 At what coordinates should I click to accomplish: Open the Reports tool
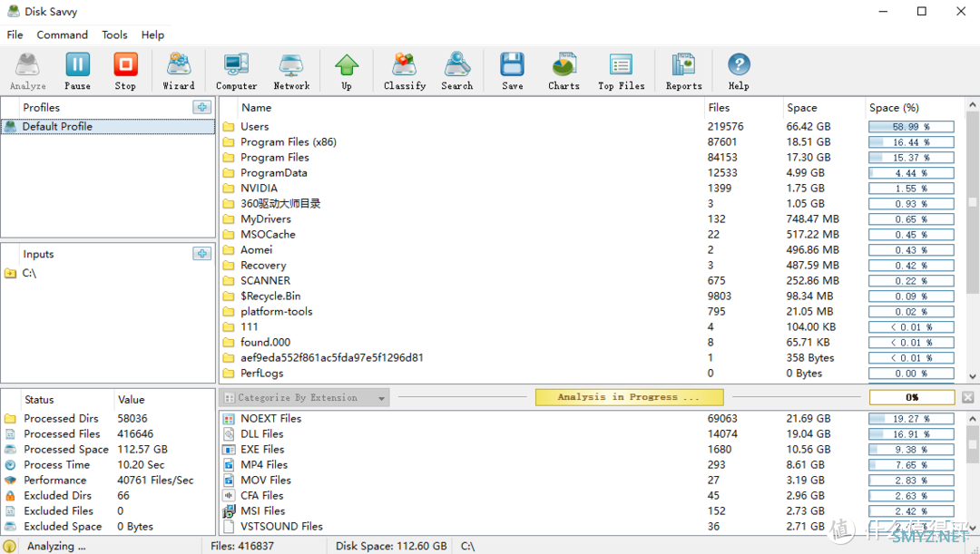(684, 72)
